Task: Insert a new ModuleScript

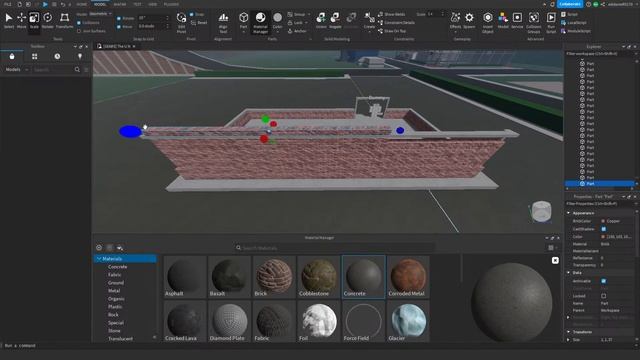Action: (x=576, y=31)
